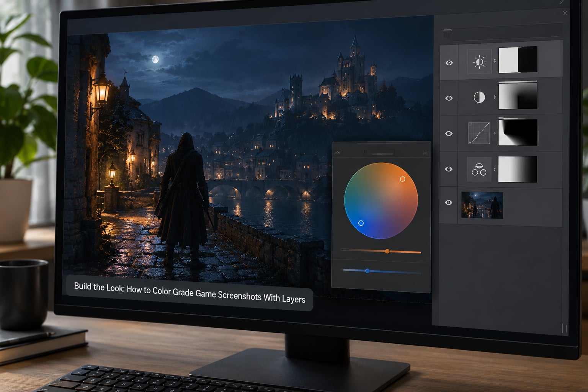The width and height of the screenshot is (588, 392).
Task: Hide the base screenshot image layer
Action: (449, 203)
